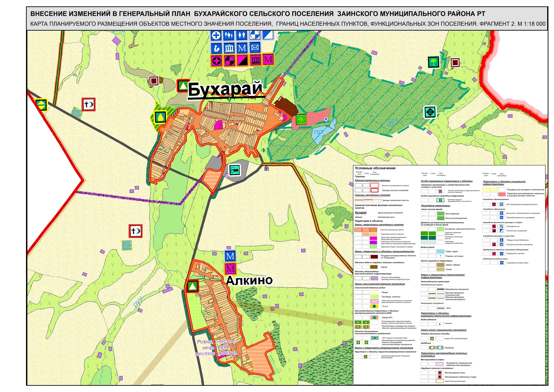Select the light blue lakes legend swatch
This screenshot has height=392, width=554.
click(440, 252)
